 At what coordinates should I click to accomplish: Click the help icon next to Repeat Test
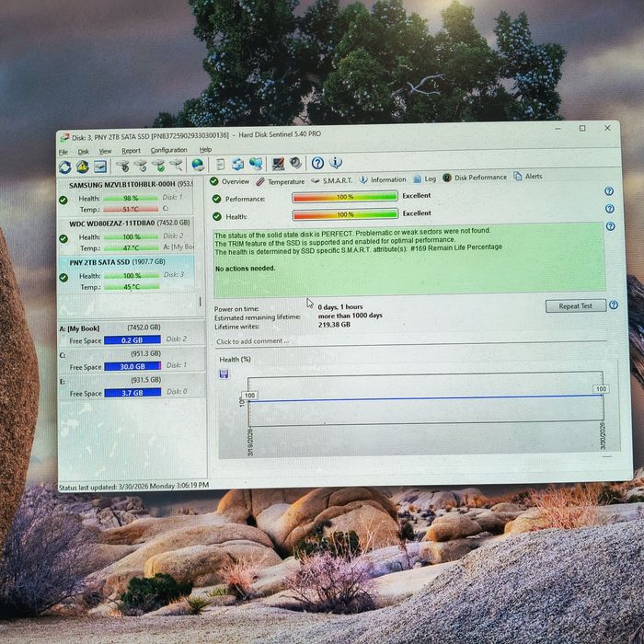point(614,305)
